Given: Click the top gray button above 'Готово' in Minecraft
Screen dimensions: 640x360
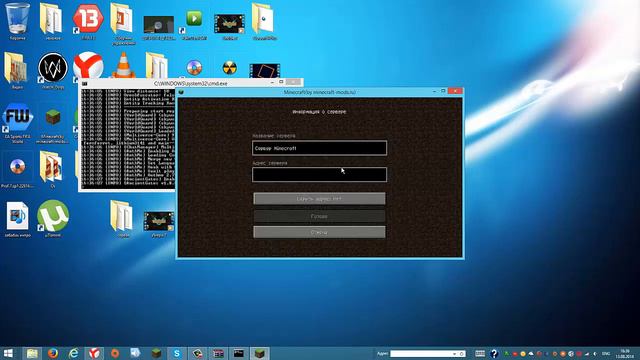Looking at the screenshot, I should point(319,199).
